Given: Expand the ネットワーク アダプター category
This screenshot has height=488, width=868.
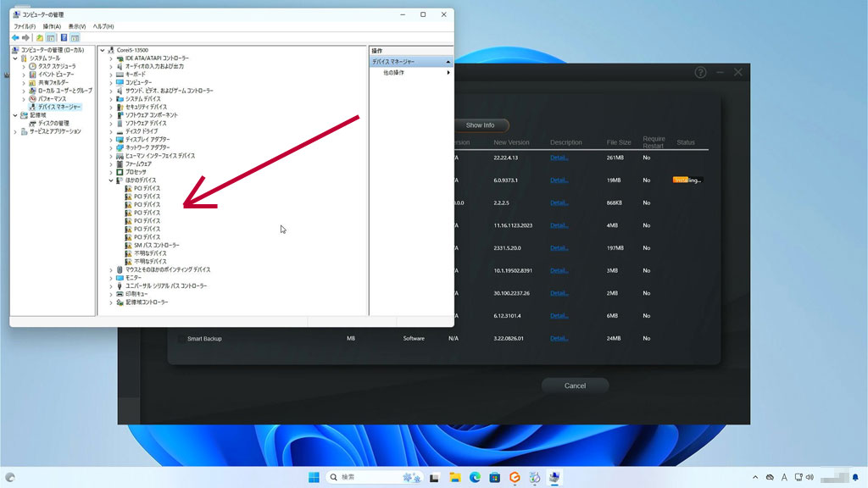Looking at the screenshot, I should pos(111,147).
